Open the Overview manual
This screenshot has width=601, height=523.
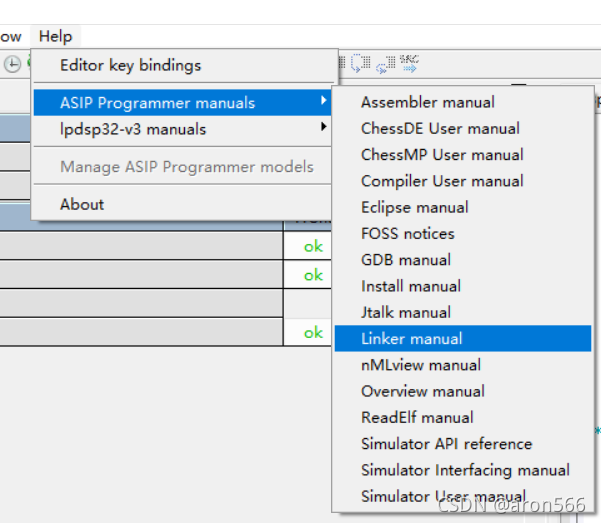(463, 391)
